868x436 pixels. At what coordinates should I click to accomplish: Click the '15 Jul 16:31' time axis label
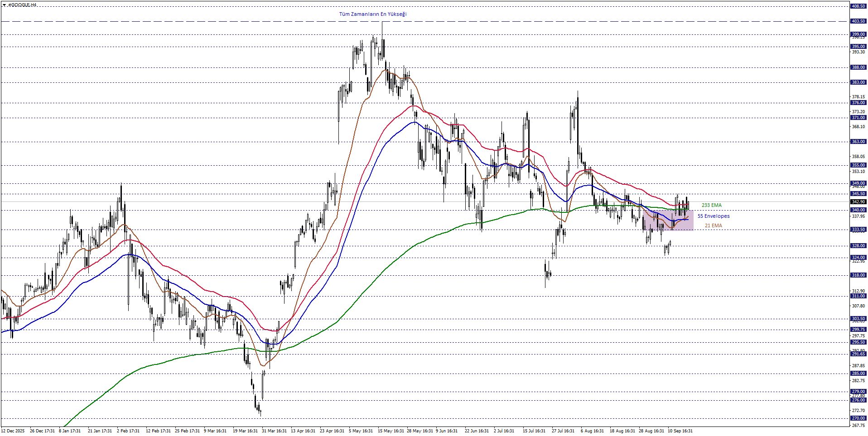coord(534,431)
